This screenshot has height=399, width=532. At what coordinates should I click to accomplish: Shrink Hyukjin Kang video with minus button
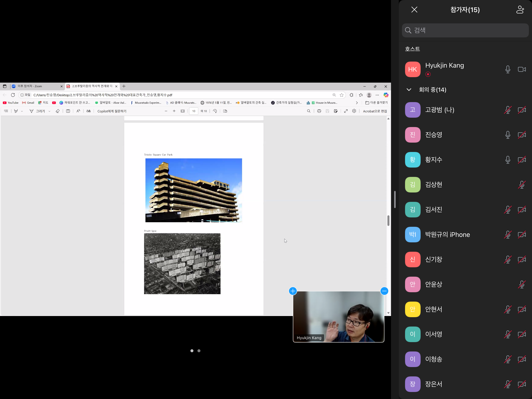coord(384,291)
